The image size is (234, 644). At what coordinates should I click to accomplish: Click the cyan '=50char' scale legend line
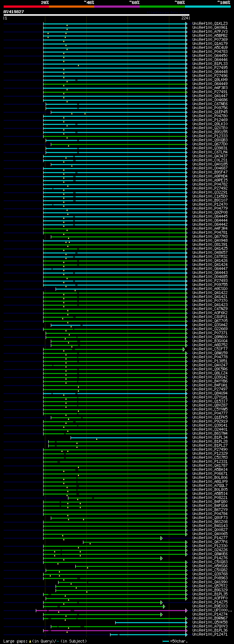coord(166,641)
